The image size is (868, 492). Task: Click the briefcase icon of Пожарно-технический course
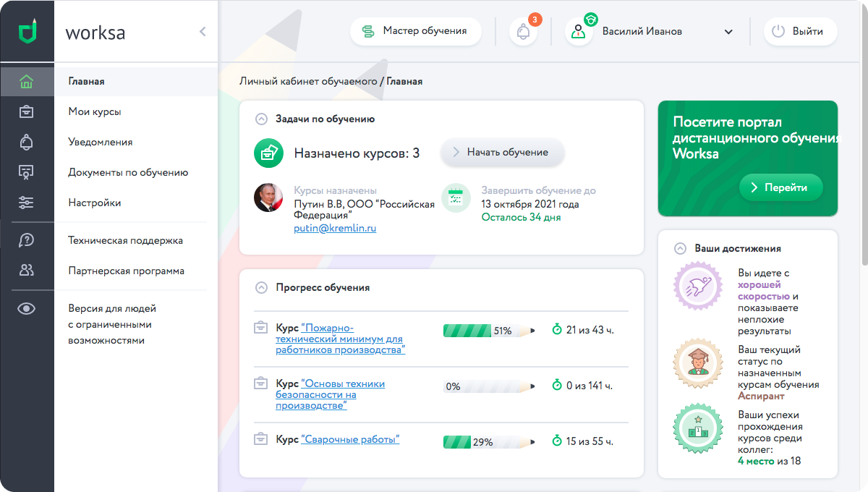tap(261, 328)
